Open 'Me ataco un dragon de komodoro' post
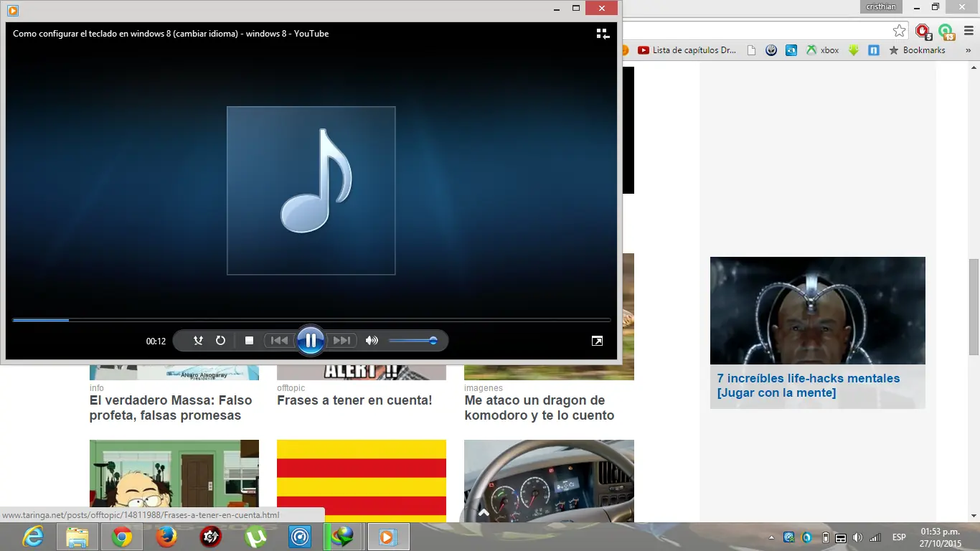 (x=540, y=408)
